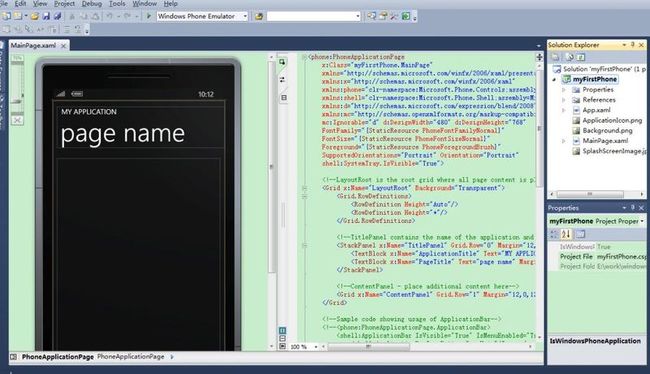Close the MainPage.xaml tab
Image resolution: width=650 pixels, height=374 pixels.
coord(63,46)
